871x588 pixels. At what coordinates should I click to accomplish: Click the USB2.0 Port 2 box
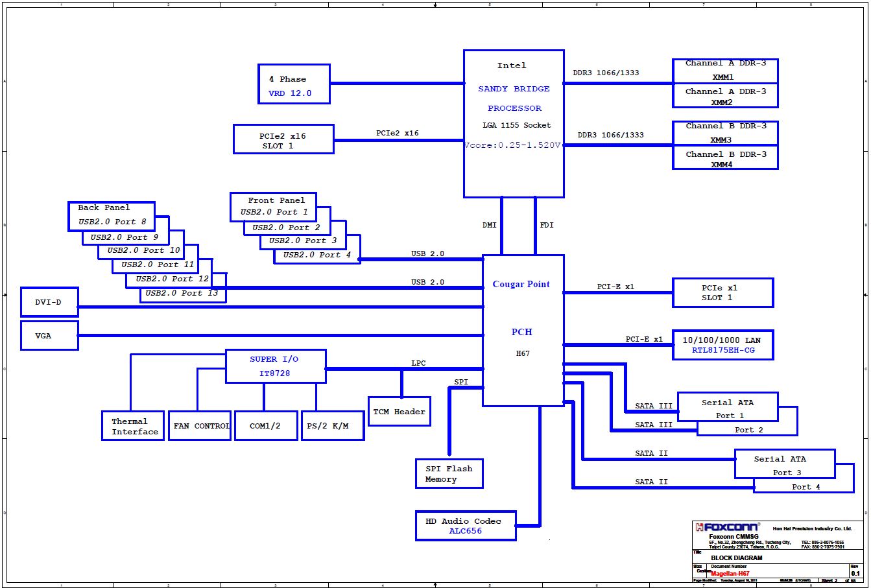pyautogui.click(x=286, y=228)
